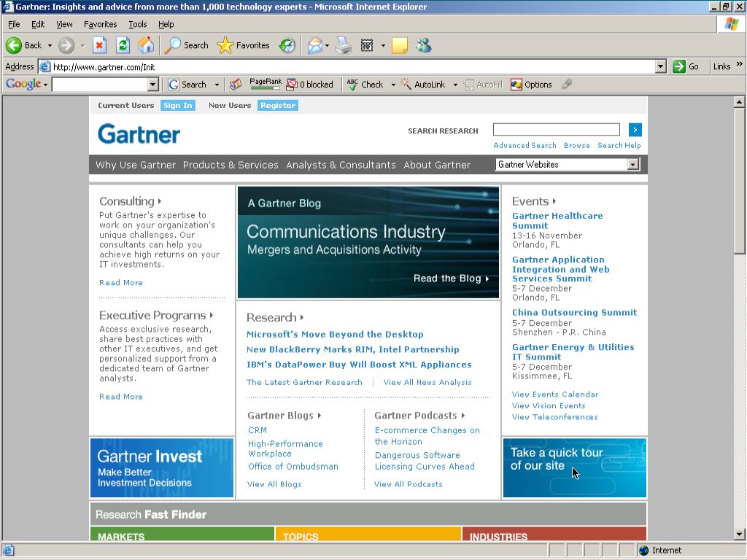Expand the Gartner Websites dropdown
The image size is (747, 560).
click(632, 165)
